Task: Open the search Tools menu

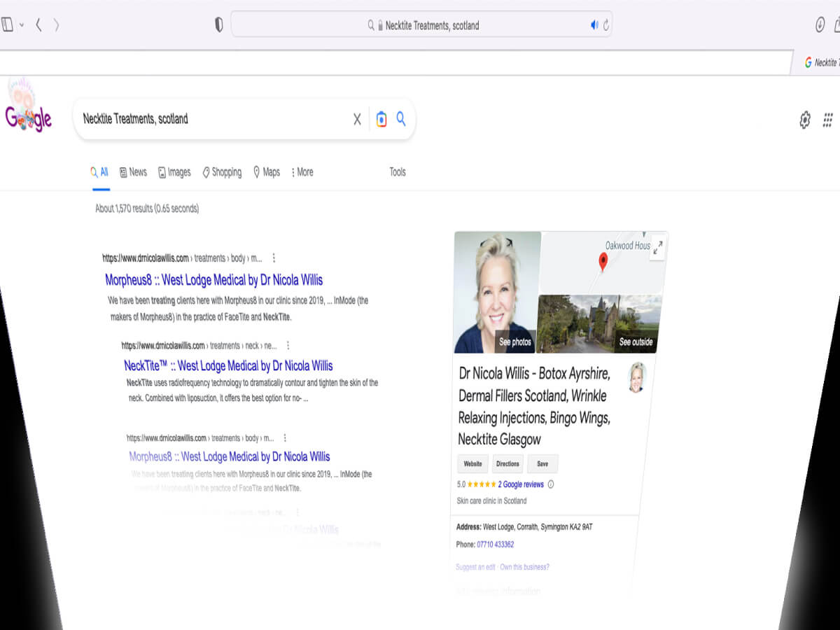Action: (x=398, y=171)
